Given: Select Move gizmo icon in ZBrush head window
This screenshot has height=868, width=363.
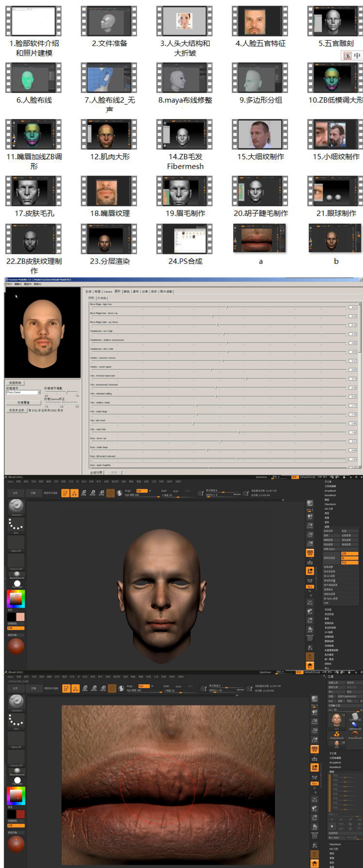Looking at the screenshot, I should tap(83, 493).
